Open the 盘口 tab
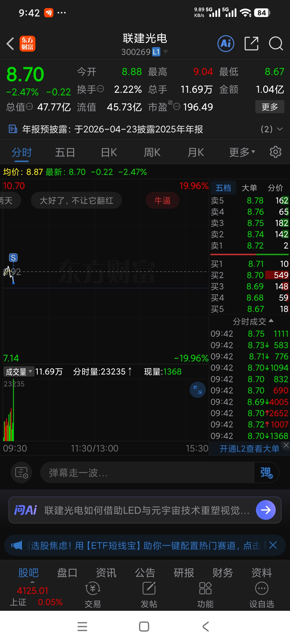The width and height of the screenshot is (290, 644). [67, 573]
